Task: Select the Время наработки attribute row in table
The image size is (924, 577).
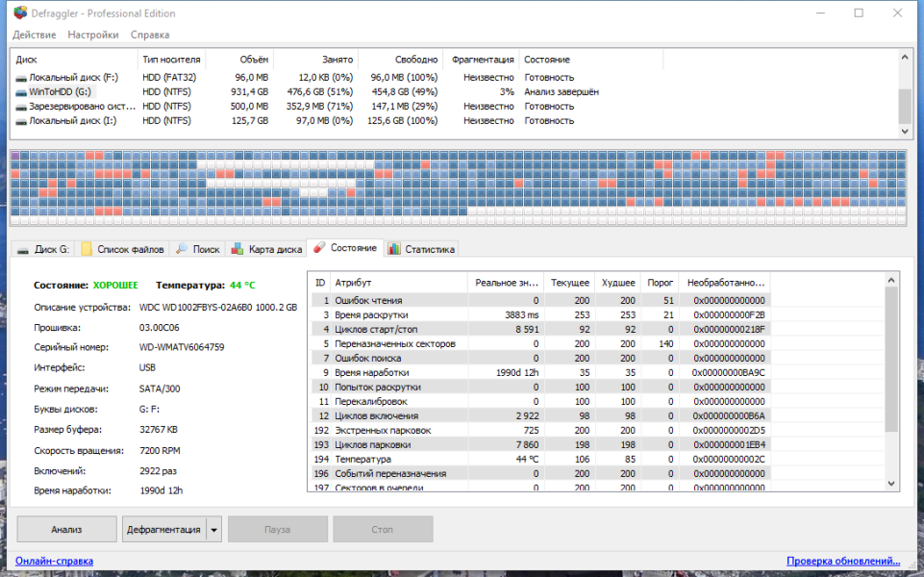Action: (x=540, y=372)
